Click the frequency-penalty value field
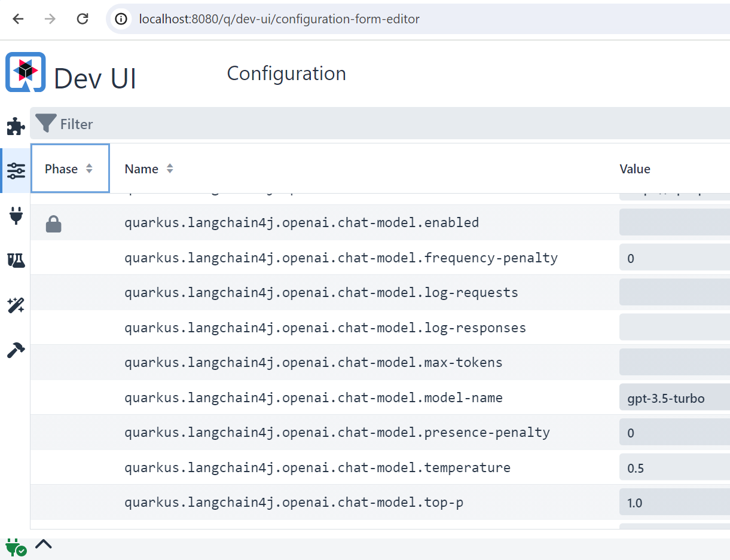 [x=674, y=259]
